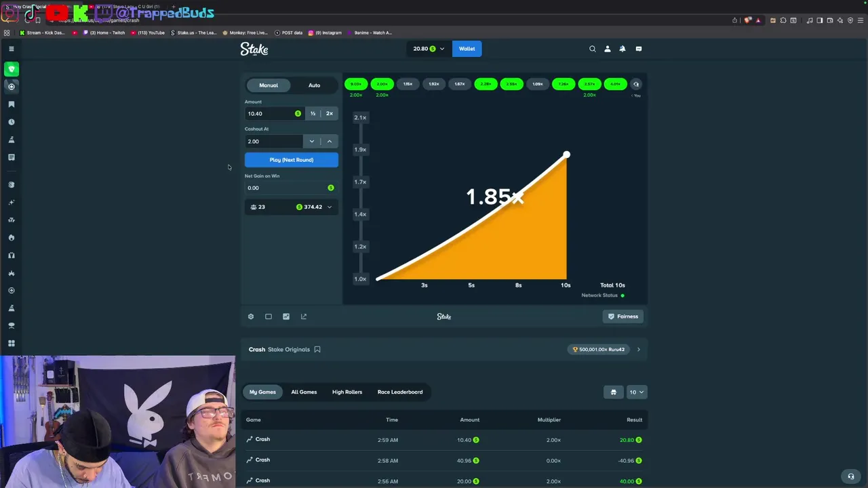Click the bookmark flag sidebar icon
The height and width of the screenshot is (488, 868).
[x=12, y=104]
